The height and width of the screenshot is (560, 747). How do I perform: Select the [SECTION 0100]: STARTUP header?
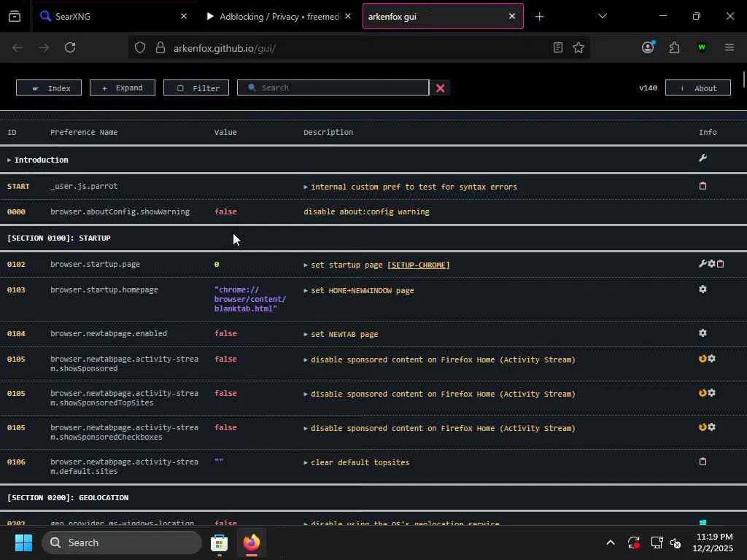click(59, 238)
